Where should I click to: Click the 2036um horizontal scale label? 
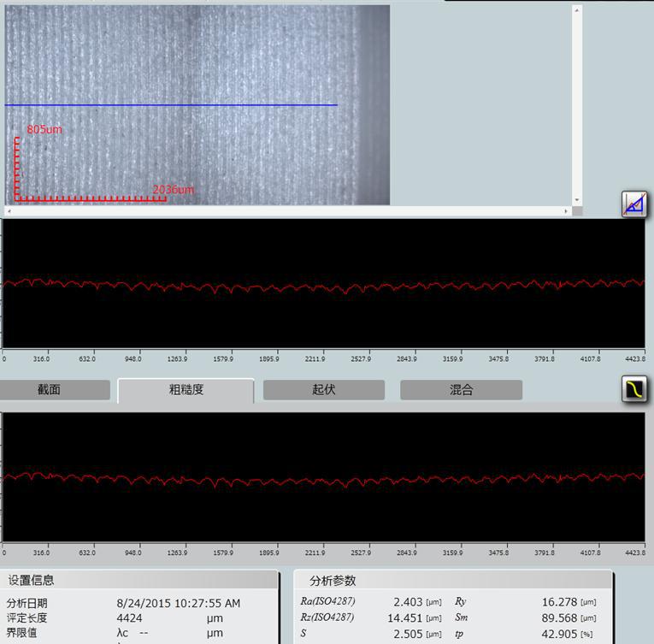pos(174,189)
